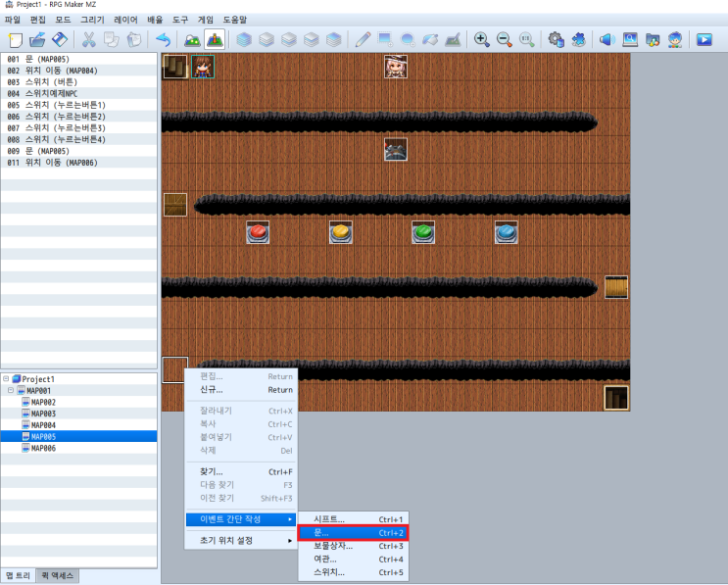Undo the last action with blue arrow

tap(163, 40)
